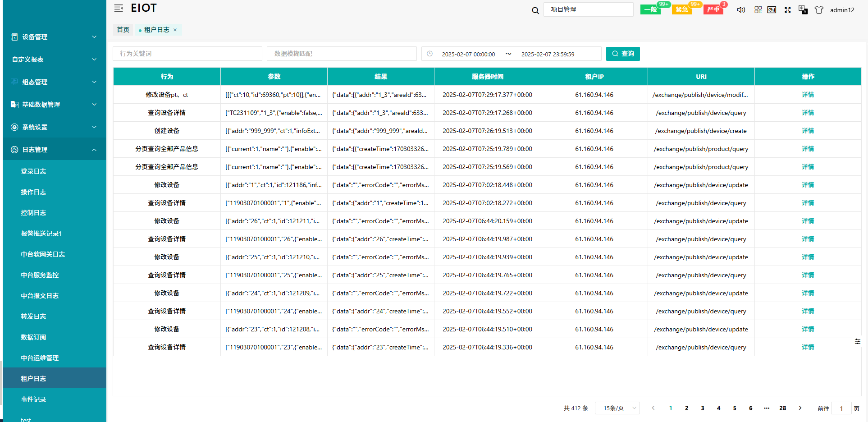Open the red 严重 alarm badge
Screen dimensions: 868x422
(713, 9)
